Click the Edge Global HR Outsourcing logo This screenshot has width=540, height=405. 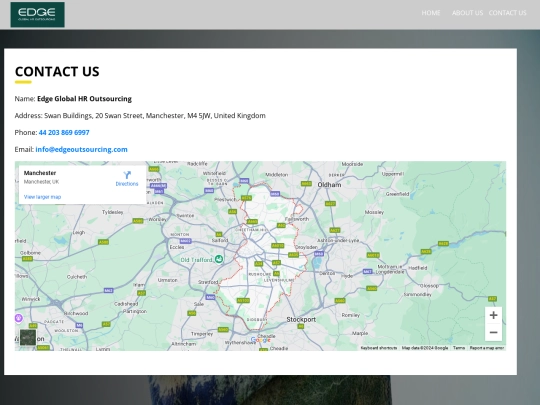pyautogui.click(x=38, y=14)
